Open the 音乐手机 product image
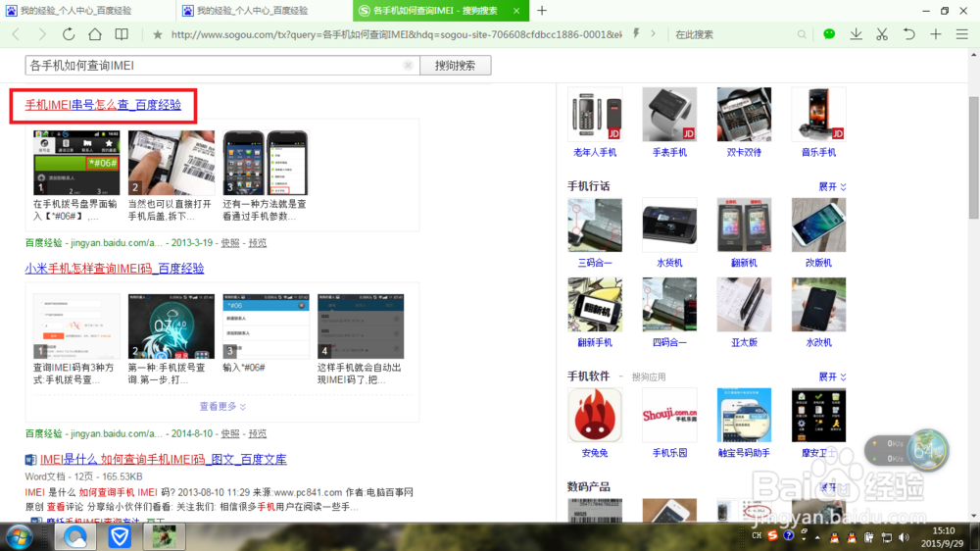The width and height of the screenshot is (980, 551). click(818, 114)
